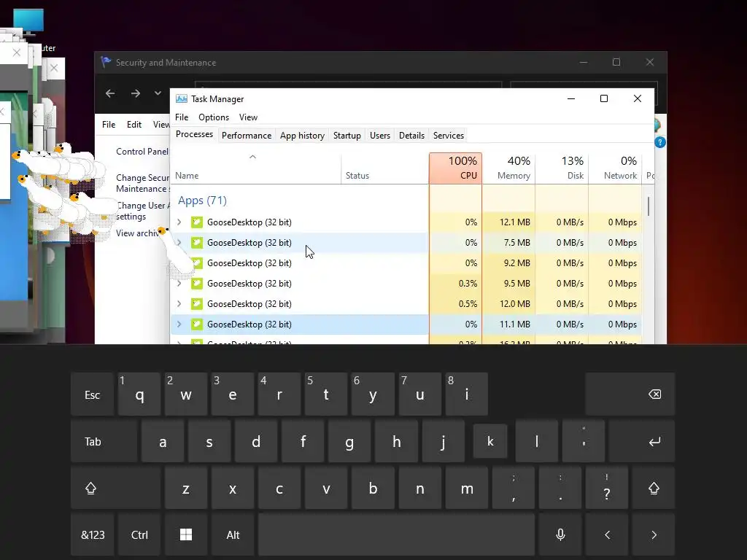Click the 0.5% CPU value cell
Screen dimensions: 747x560
[455, 304]
